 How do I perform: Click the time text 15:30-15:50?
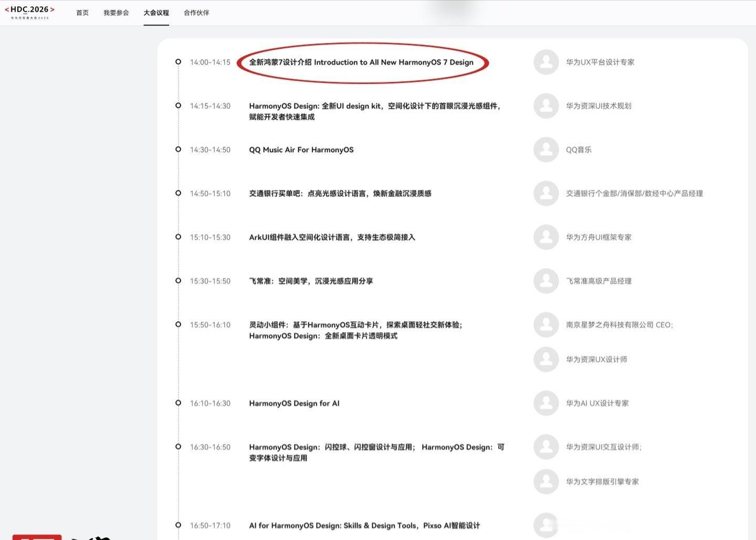(210, 281)
